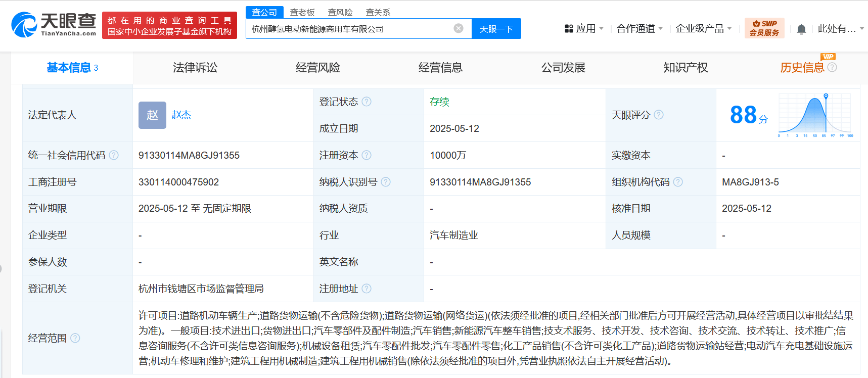This screenshot has width=868, height=378.
Task: Show help for 注册资本
Action: [367, 155]
